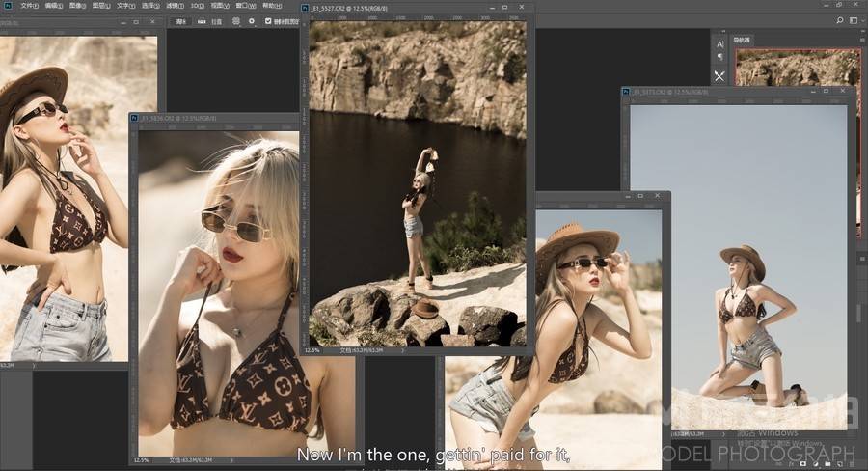Image resolution: width=868 pixels, height=471 pixels.
Task: Open the workspace switcher icon
Action: (854, 20)
